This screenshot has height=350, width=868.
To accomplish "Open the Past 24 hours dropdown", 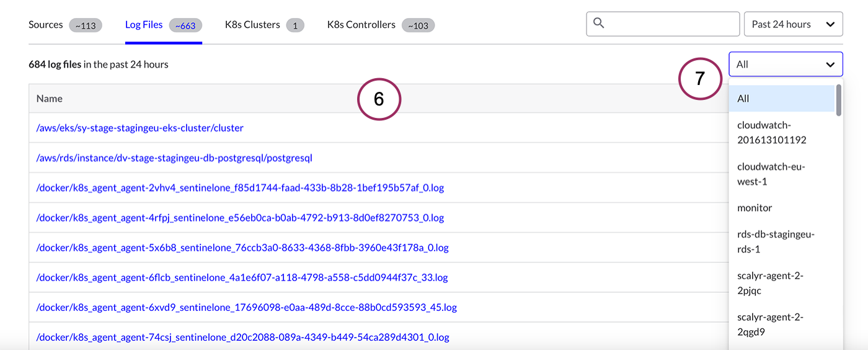I will click(x=793, y=24).
